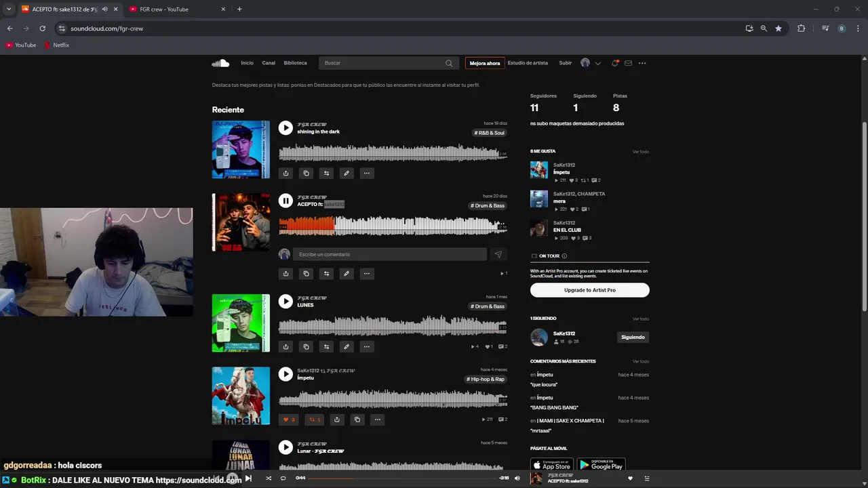Pause the playing track ACEPTO

285,201
